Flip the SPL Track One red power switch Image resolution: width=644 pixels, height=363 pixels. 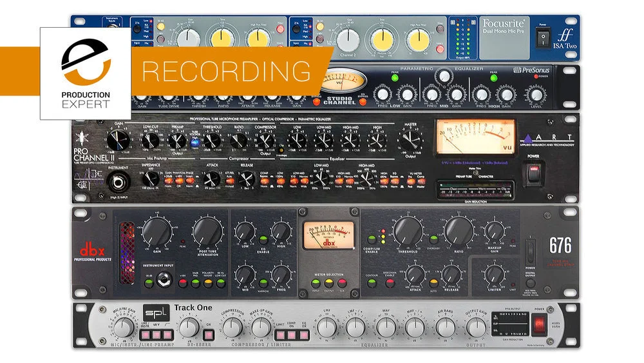click(539, 325)
